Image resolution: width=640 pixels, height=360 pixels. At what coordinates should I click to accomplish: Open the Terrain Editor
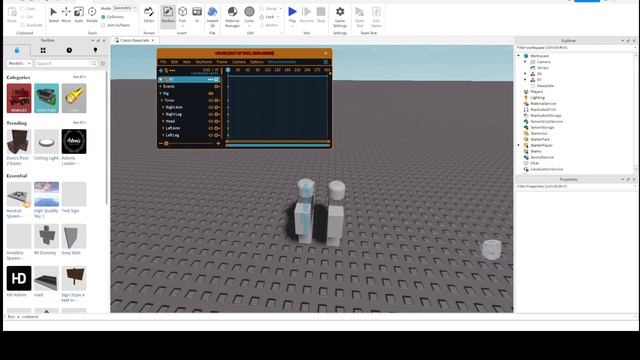click(x=149, y=15)
